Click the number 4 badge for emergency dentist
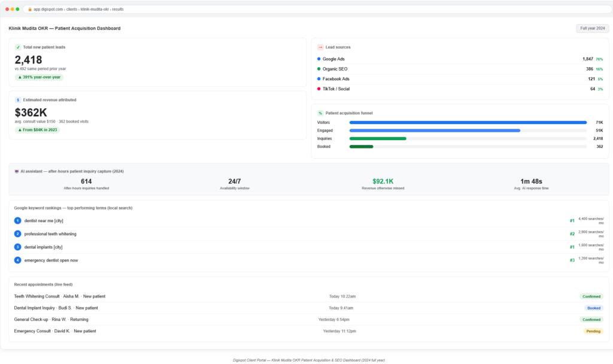 (x=17, y=260)
